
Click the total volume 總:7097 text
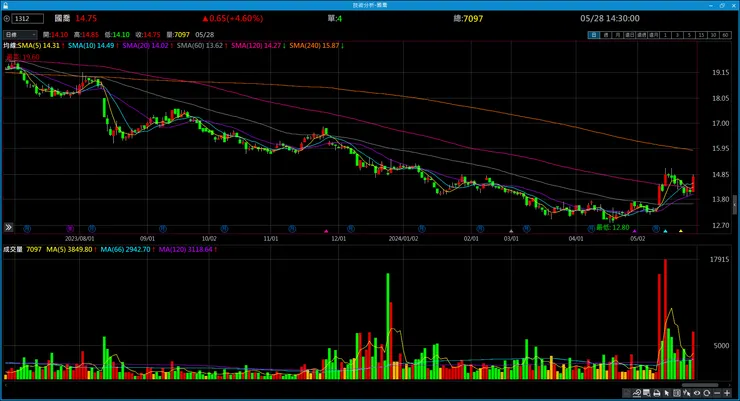(x=468, y=18)
